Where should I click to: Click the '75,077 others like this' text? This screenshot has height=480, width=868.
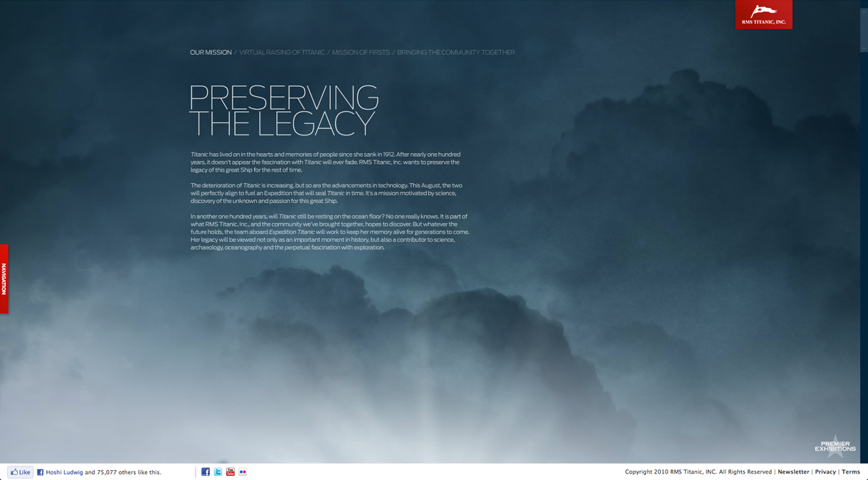point(129,472)
